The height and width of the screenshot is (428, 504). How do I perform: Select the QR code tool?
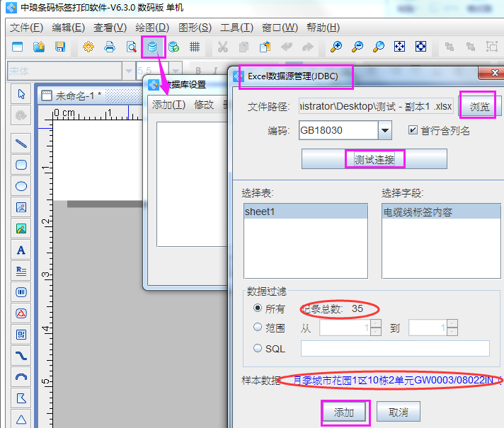point(21,335)
